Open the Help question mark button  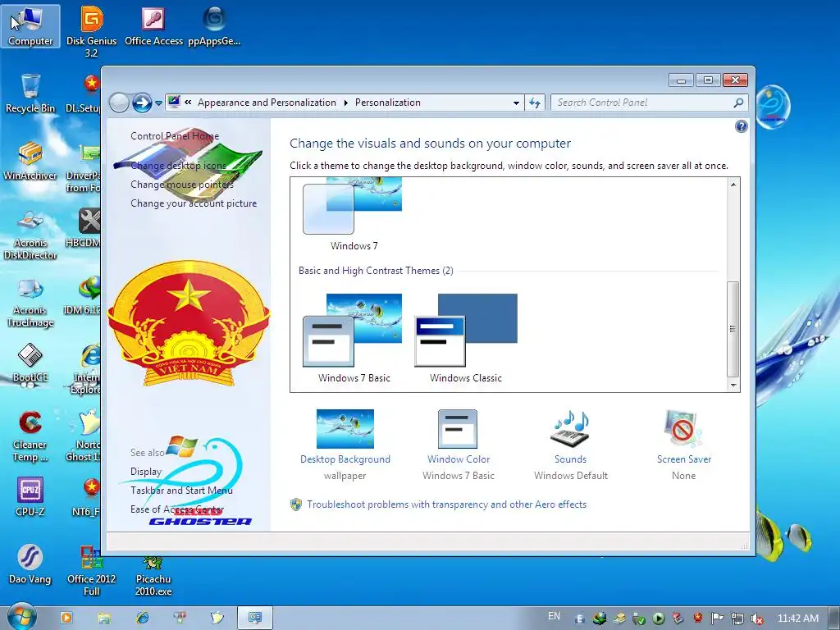point(741,126)
